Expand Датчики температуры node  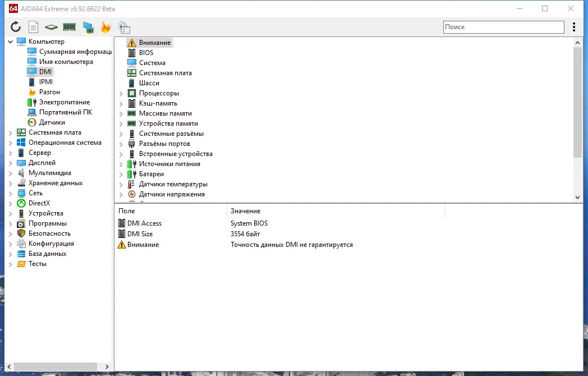tap(121, 185)
